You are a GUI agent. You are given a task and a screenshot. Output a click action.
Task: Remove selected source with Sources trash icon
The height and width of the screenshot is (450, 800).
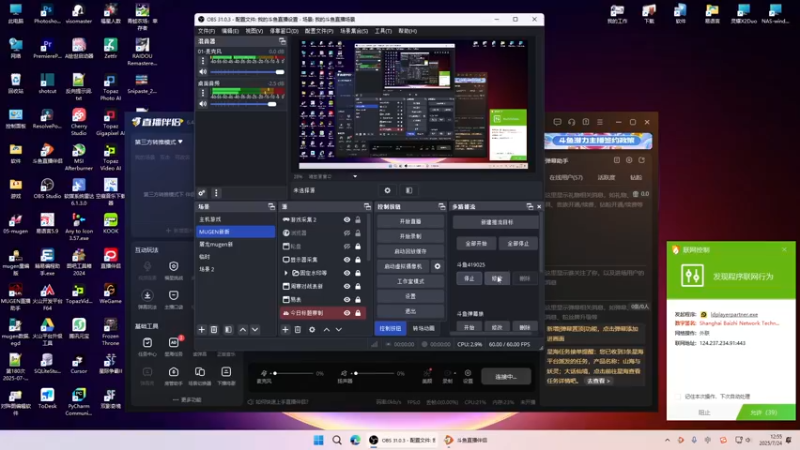(x=298, y=330)
